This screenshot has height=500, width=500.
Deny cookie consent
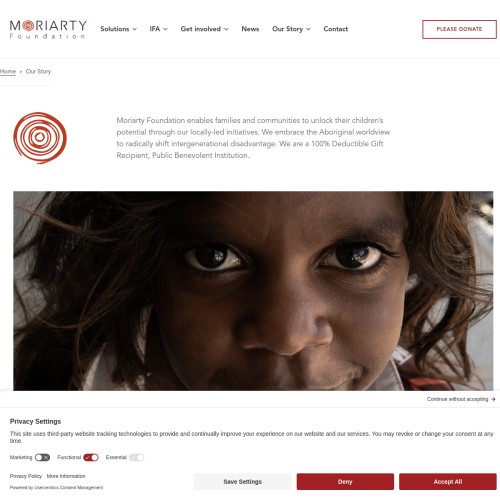[345, 481]
